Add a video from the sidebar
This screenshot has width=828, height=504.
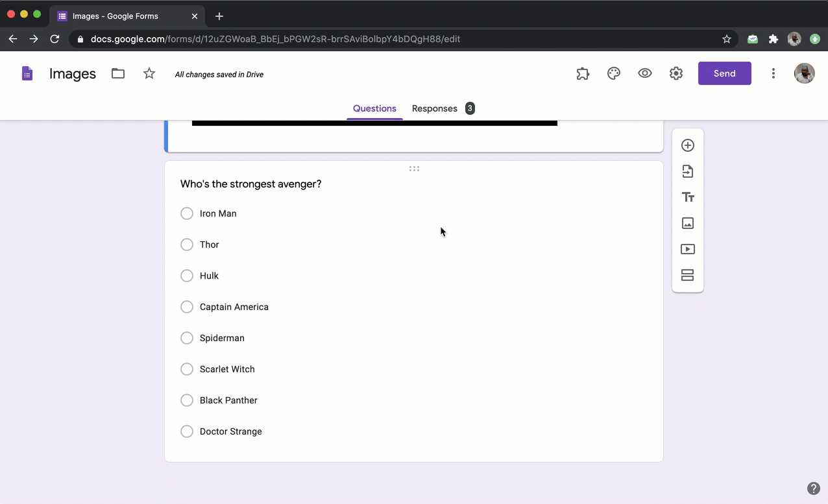click(x=688, y=249)
